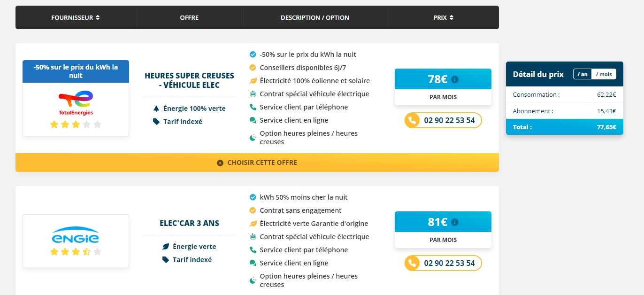
Task: Click the sort chevrons next to PRIX header
Action: click(x=452, y=17)
